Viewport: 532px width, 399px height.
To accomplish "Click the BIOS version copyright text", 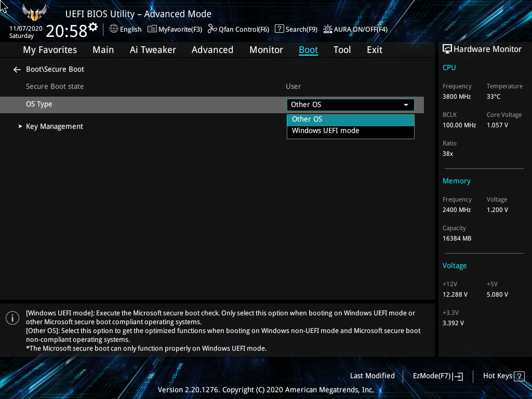I will click(x=265, y=390).
